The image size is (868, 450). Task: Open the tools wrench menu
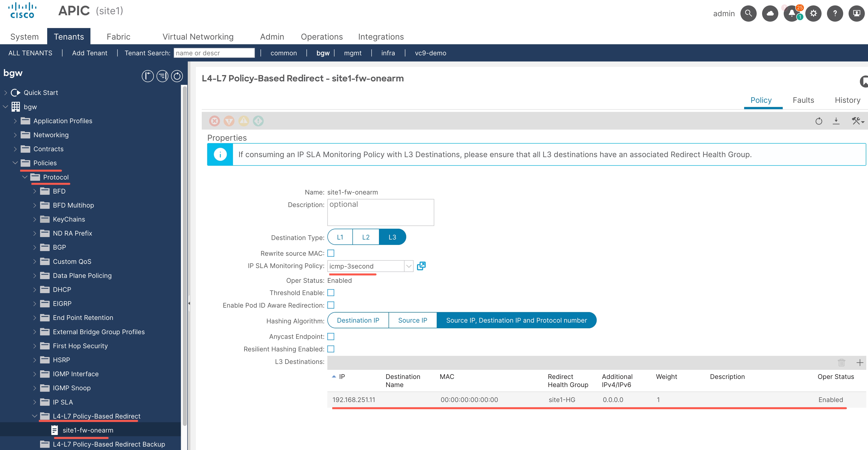tap(857, 121)
